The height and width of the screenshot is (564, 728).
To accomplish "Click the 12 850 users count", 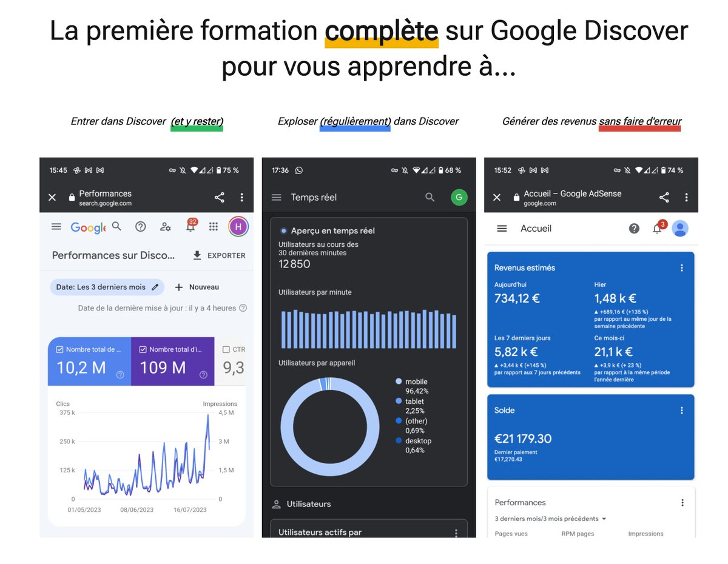I will 294,264.
